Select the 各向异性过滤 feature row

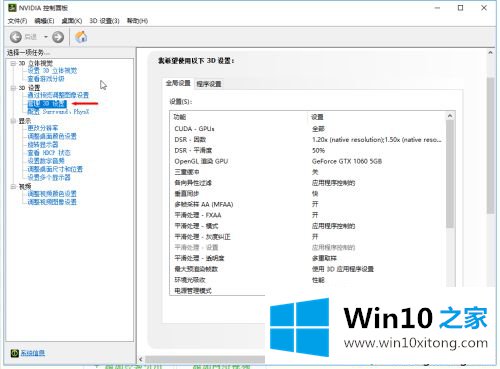[308, 183]
